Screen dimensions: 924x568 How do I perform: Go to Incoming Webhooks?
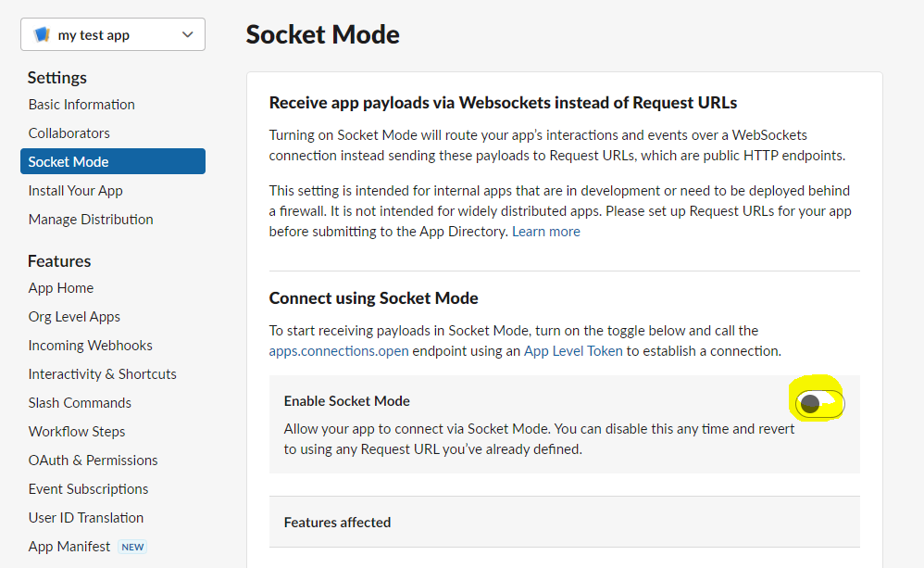[x=90, y=346]
